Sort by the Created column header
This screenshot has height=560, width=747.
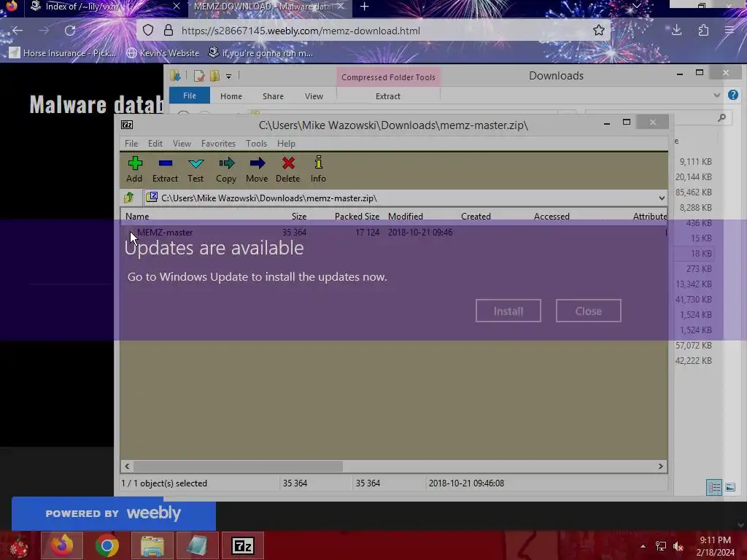click(x=476, y=216)
